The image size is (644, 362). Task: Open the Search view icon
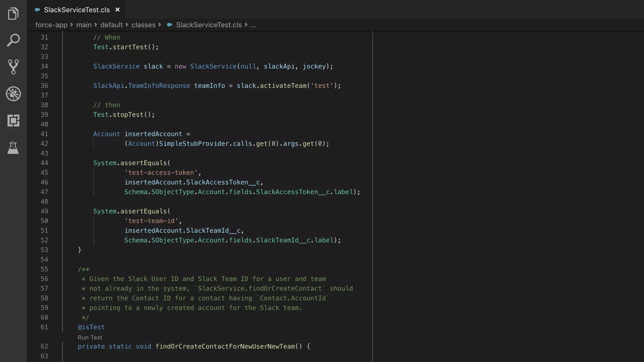click(x=13, y=40)
